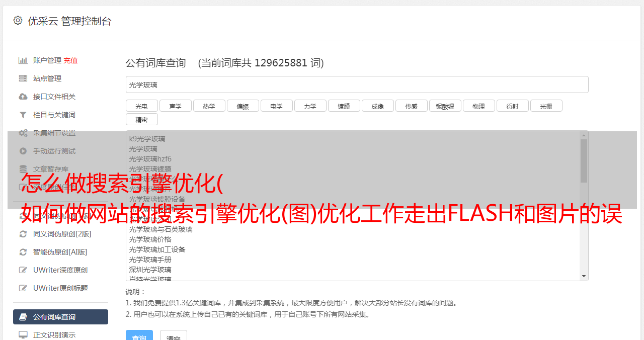Select 光学玻璃价格 in results list

(150, 239)
